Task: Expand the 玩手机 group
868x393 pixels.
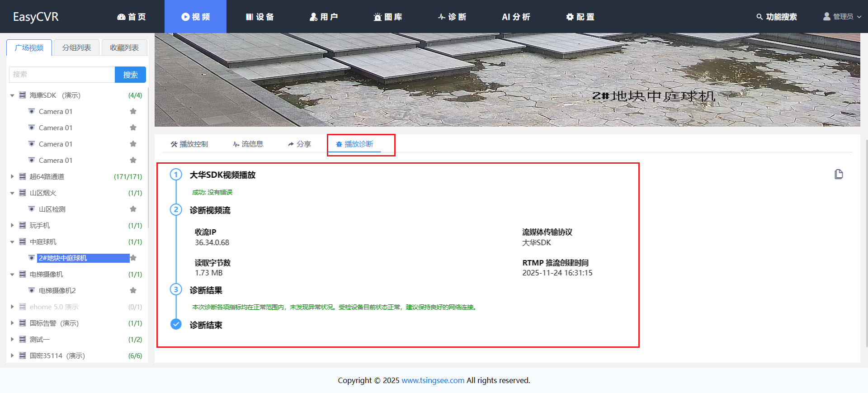Action: pyautogui.click(x=12, y=226)
